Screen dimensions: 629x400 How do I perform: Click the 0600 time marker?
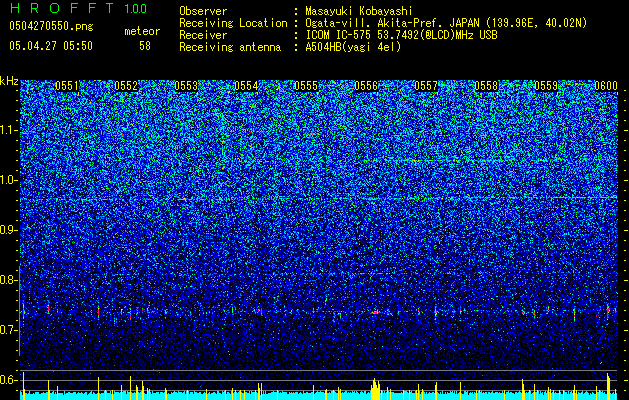[x=606, y=86]
